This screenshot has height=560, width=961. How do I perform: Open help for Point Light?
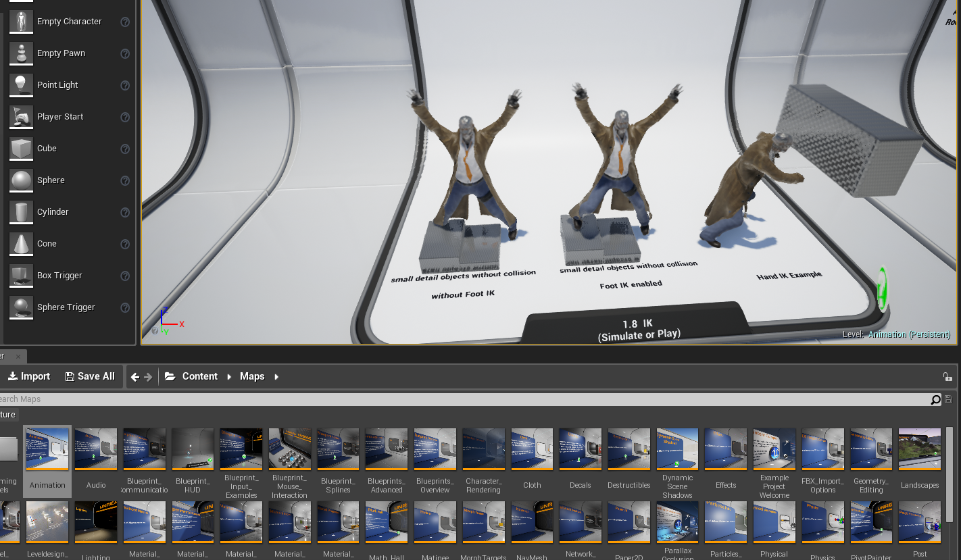click(125, 85)
